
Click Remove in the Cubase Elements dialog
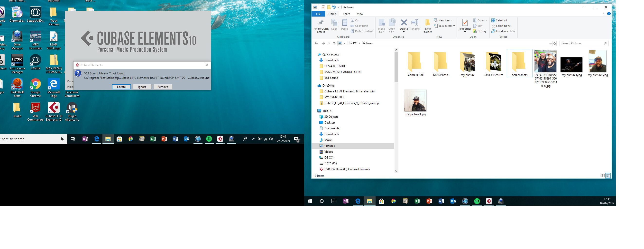click(x=163, y=87)
